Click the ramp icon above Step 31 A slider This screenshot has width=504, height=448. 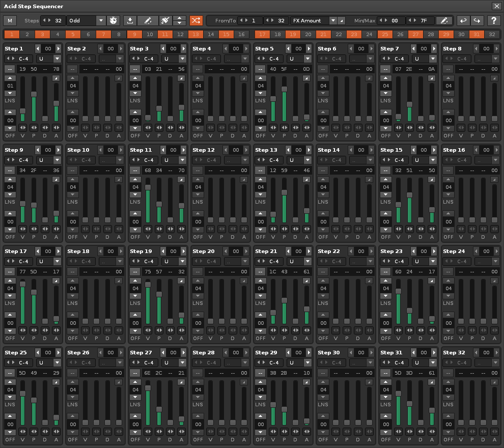tap(432, 382)
